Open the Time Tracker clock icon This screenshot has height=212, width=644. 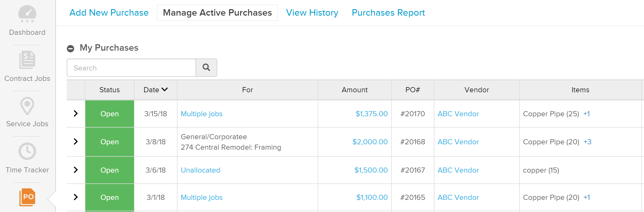click(27, 151)
